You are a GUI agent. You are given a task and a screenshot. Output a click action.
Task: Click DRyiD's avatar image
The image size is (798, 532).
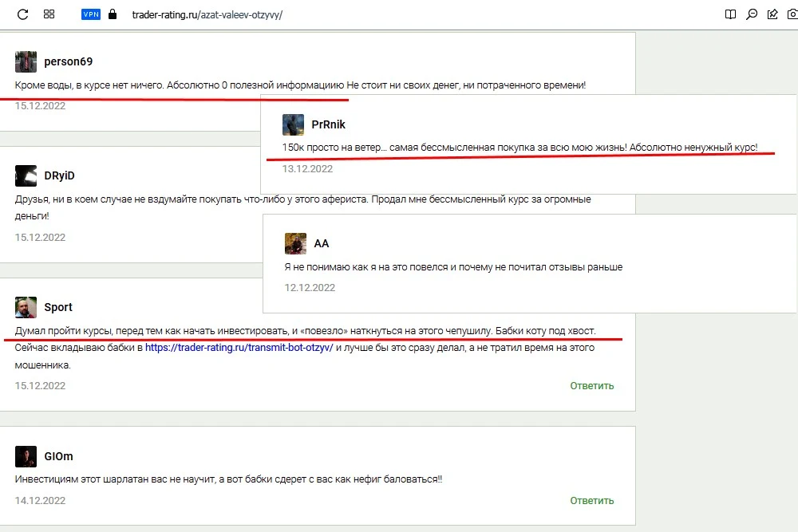pos(26,176)
